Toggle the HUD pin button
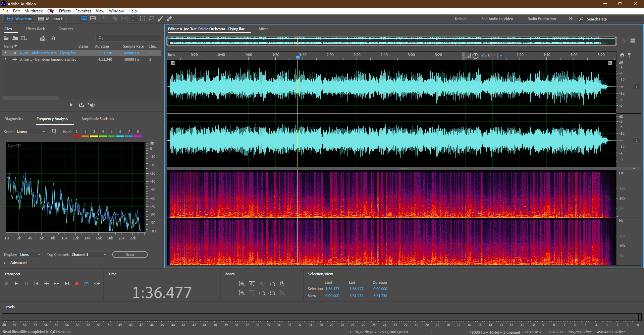Viewport: 644px width, 335px height. 501,56
